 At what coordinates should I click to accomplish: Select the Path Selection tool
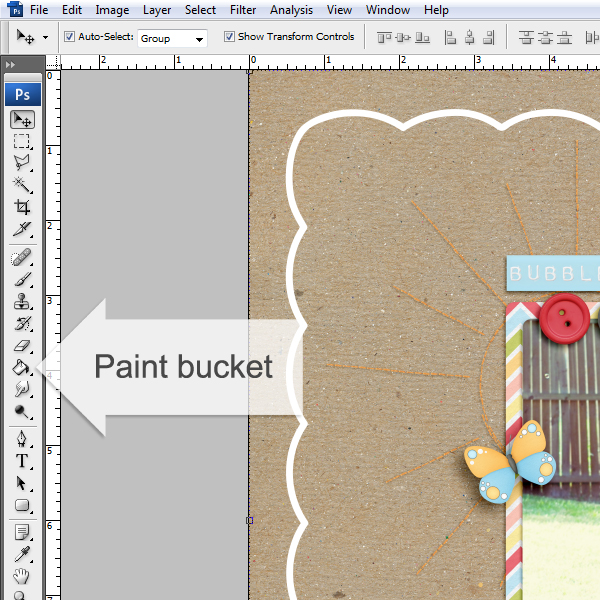point(22,483)
